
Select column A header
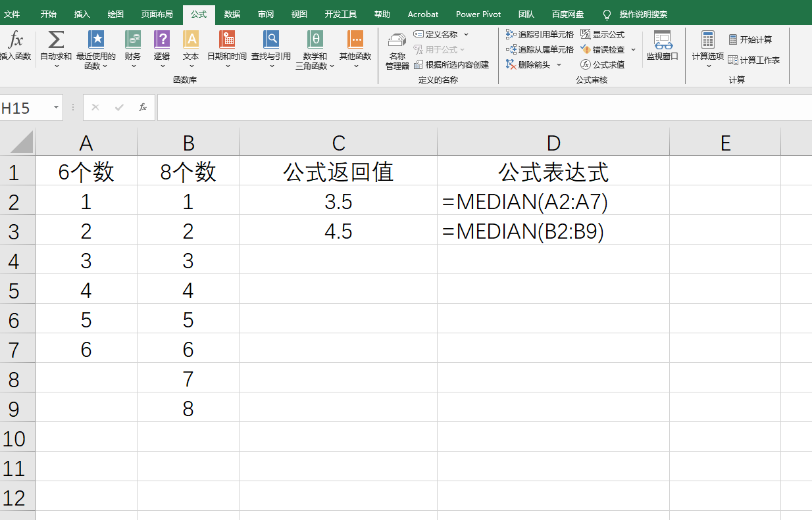coord(86,142)
